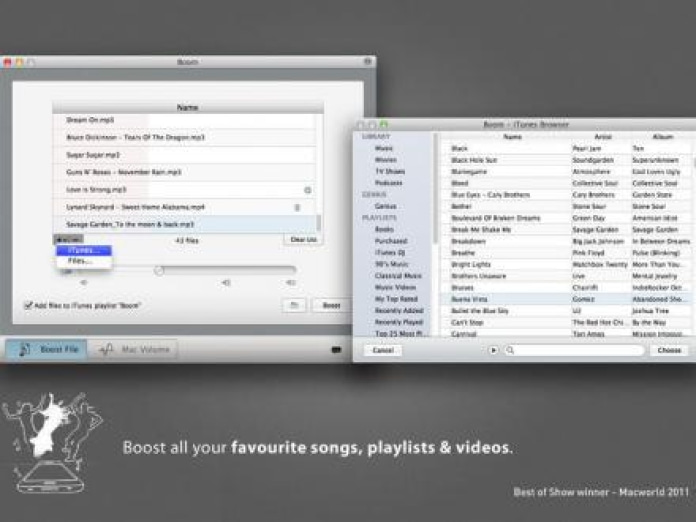Open the Boost File tab
This screenshot has height=522, width=696.
pos(46,349)
